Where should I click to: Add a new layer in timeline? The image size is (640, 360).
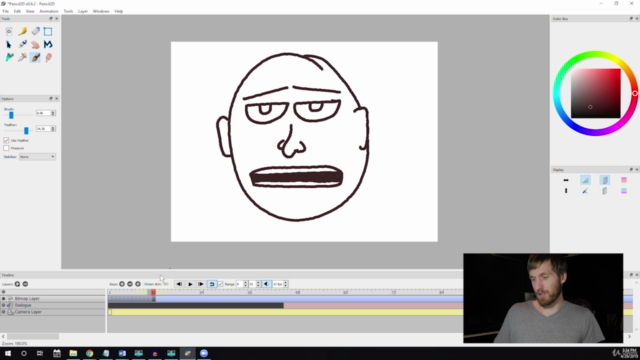tap(17, 284)
